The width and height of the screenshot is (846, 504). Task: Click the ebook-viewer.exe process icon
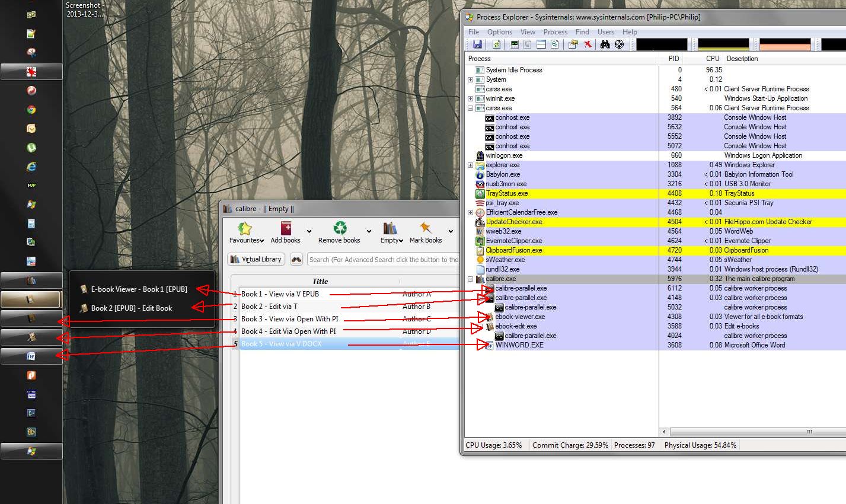pyautogui.click(x=490, y=317)
